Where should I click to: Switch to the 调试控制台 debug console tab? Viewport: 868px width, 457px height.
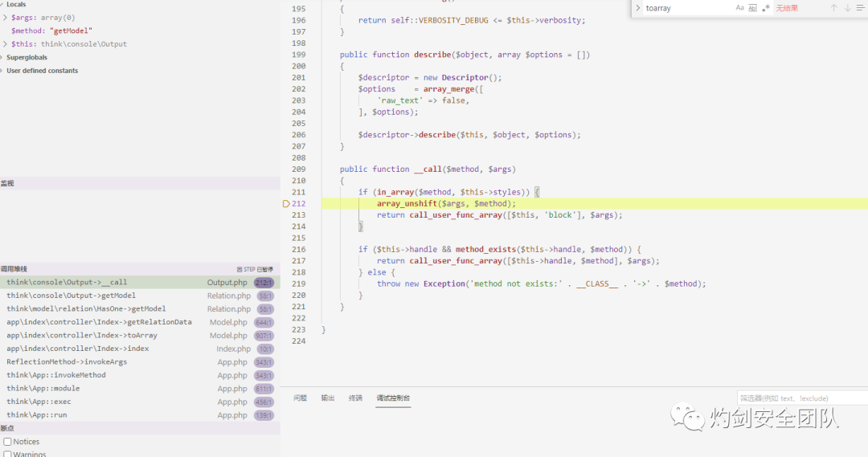393,398
